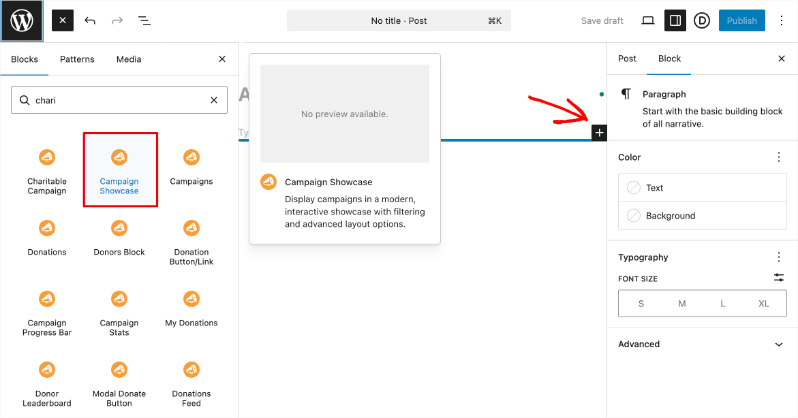The width and height of the screenshot is (798, 418).
Task: Open Typography options menu
Action: click(778, 257)
